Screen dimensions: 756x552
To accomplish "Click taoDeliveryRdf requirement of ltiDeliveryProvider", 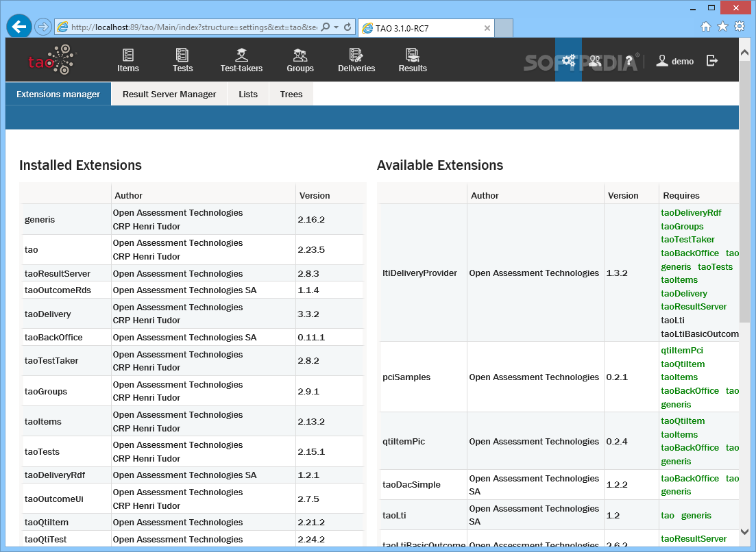I will point(691,212).
